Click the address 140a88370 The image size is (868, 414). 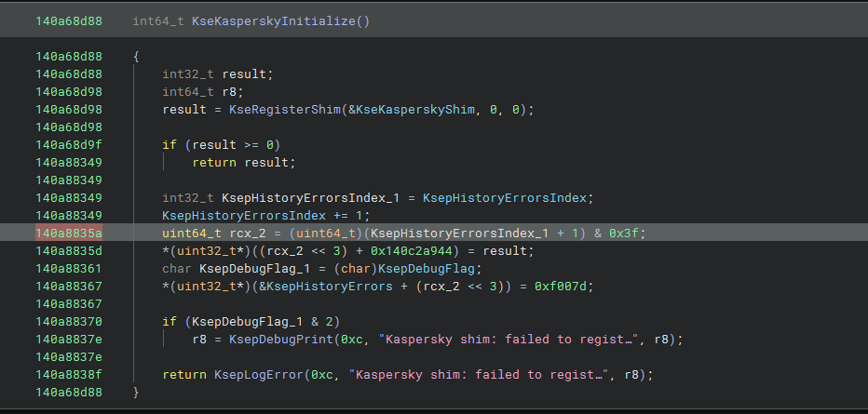pyautogui.click(x=69, y=322)
